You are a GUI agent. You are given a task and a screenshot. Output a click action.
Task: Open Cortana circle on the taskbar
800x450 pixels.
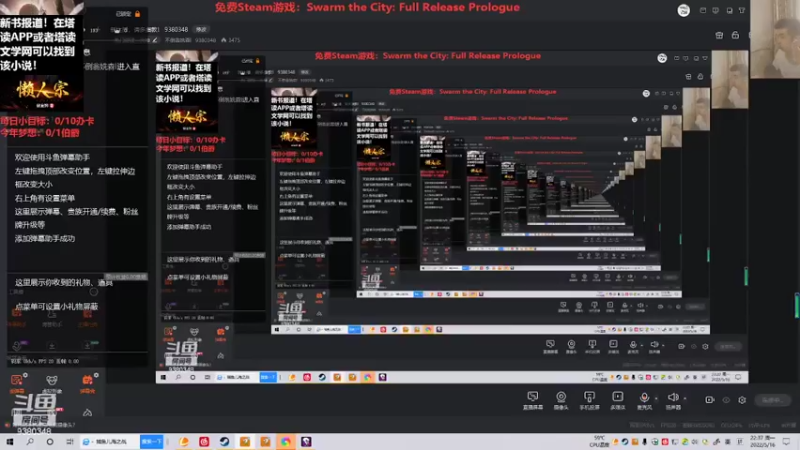coord(49,442)
